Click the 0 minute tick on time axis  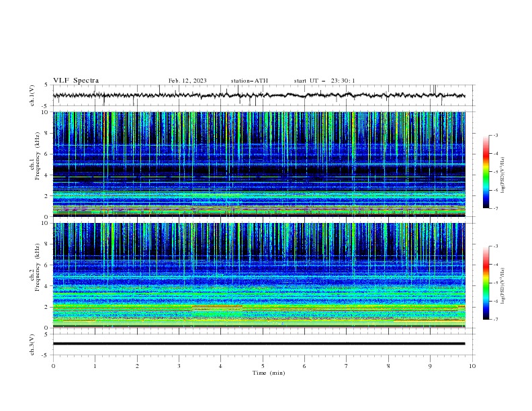click(x=53, y=366)
